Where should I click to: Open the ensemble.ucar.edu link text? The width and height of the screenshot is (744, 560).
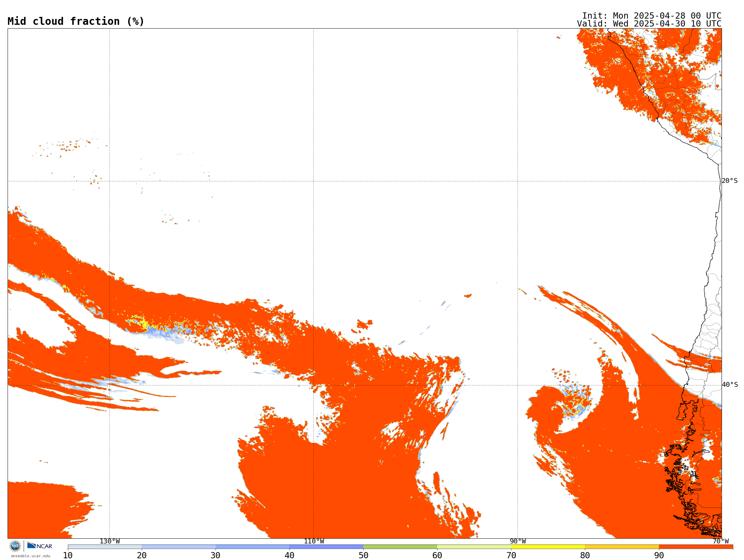(31, 556)
